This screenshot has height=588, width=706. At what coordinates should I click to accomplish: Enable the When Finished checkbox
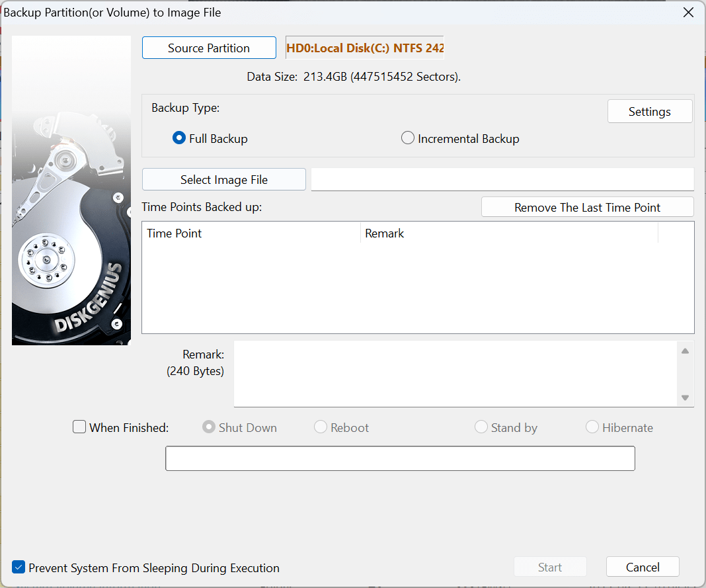[x=79, y=427]
